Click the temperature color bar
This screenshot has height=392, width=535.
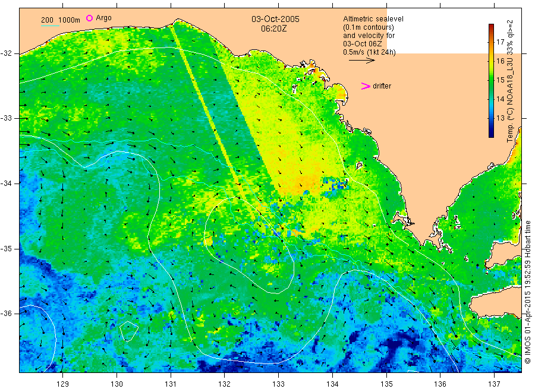pos(491,81)
